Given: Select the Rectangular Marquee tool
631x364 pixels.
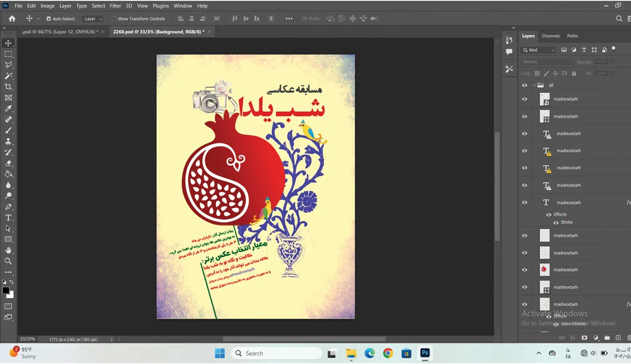Looking at the screenshot, I should coord(8,54).
